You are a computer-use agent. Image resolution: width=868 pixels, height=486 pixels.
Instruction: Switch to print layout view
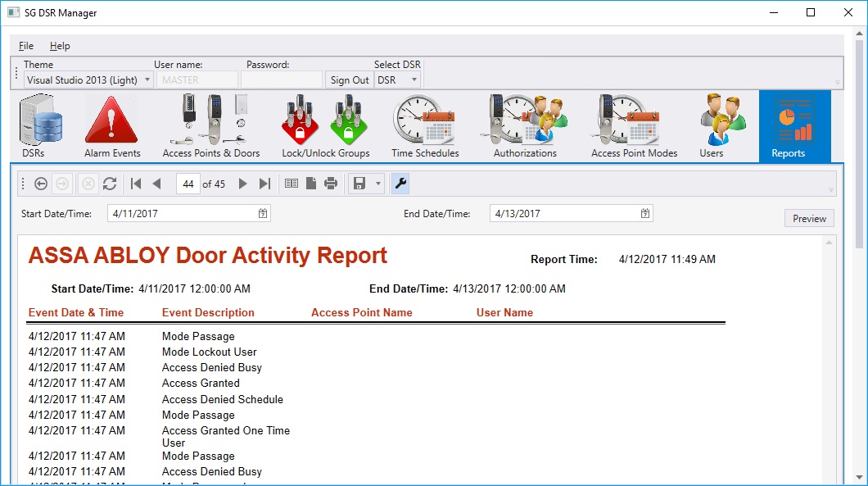292,184
